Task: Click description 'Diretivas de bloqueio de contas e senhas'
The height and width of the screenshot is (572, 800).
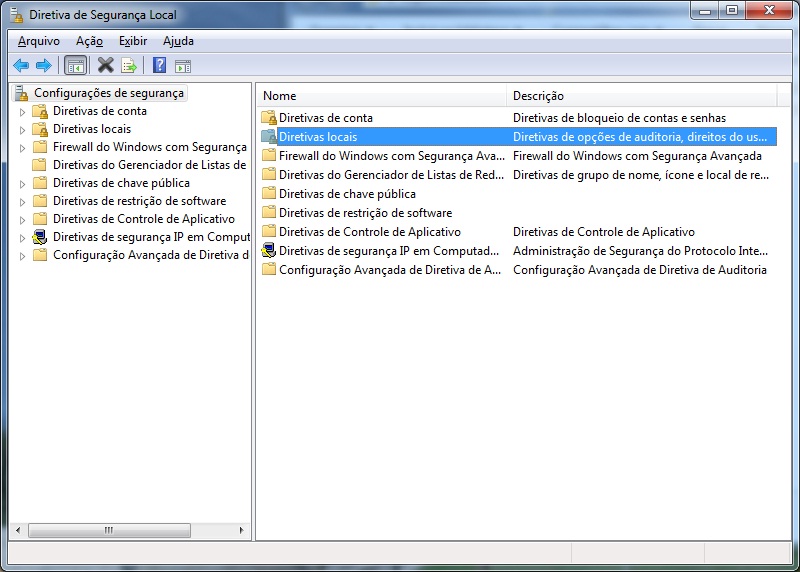Action: coord(619,118)
